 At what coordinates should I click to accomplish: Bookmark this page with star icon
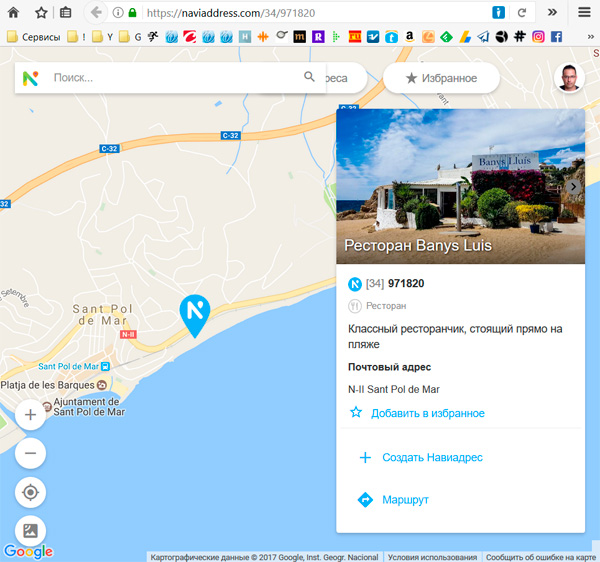pyautogui.click(x=41, y=13)
